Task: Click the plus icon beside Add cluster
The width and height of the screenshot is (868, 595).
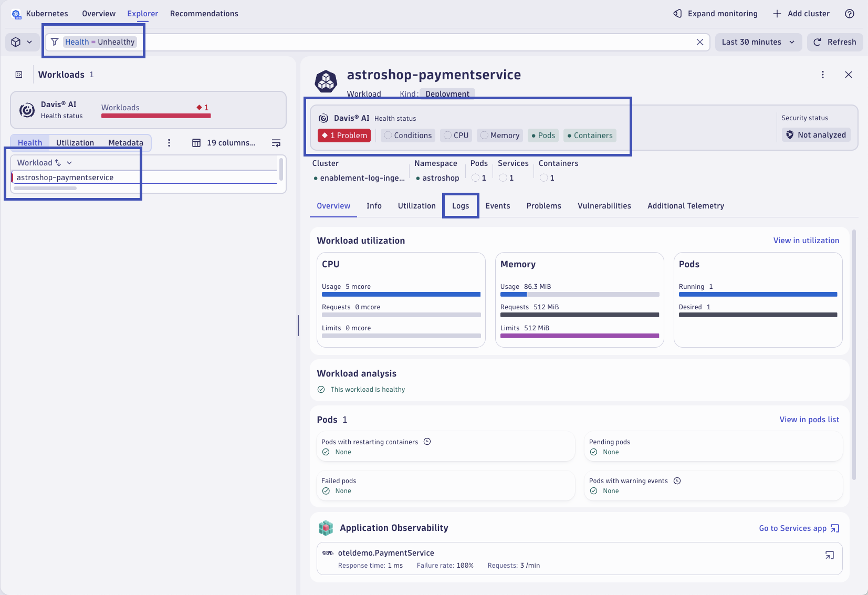Action: pyautogui.click(x=777, y=14)
